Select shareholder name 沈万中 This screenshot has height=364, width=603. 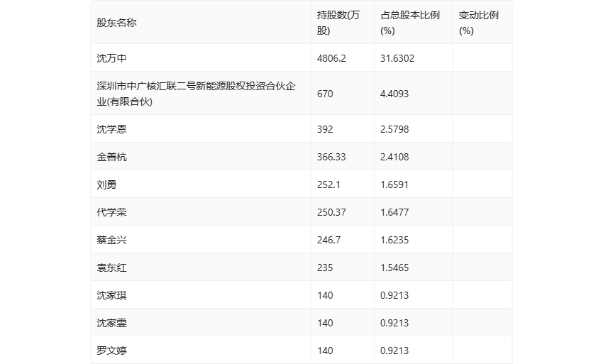point(111,58)
